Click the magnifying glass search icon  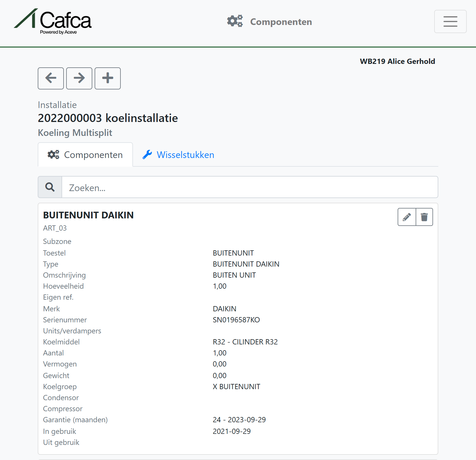point(50,187)
